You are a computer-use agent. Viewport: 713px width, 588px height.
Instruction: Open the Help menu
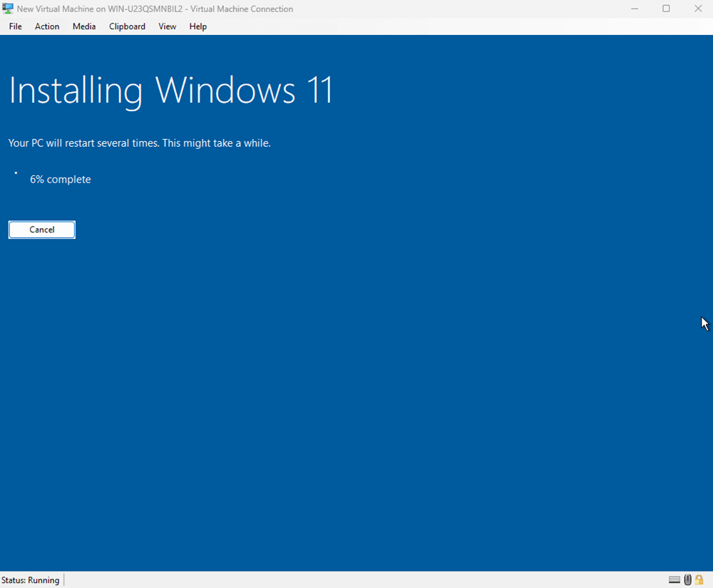click(x=198, y=26)
